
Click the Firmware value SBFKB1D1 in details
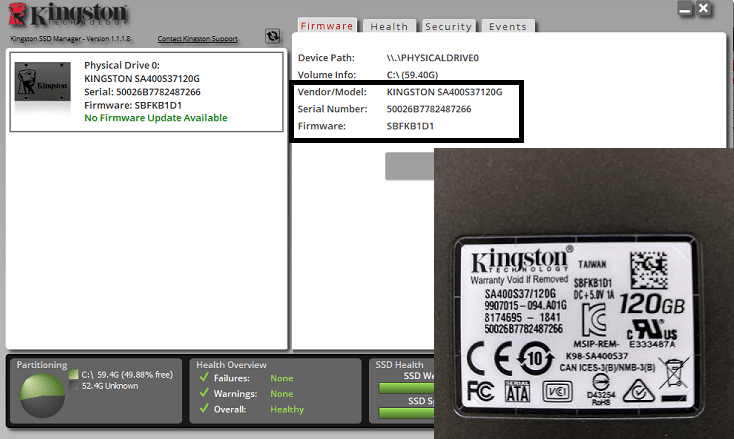tap(410, 126)
